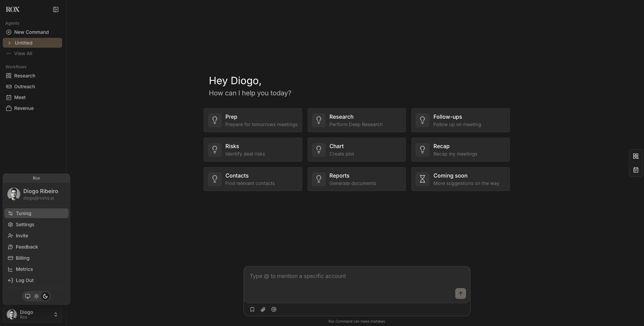644x326 pixels.
Task: Switch to dark theme mode
Action: (x=45, y=296)
